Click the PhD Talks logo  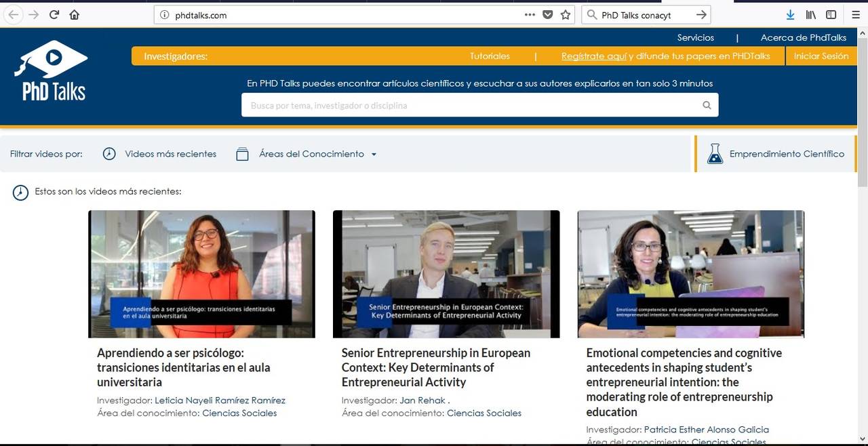coord(52,72)
